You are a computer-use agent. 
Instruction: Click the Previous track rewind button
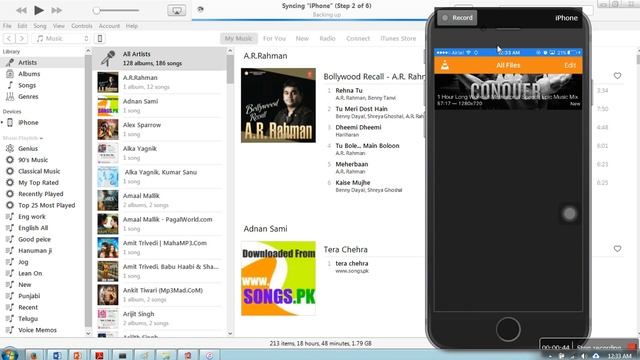point(21,10)
